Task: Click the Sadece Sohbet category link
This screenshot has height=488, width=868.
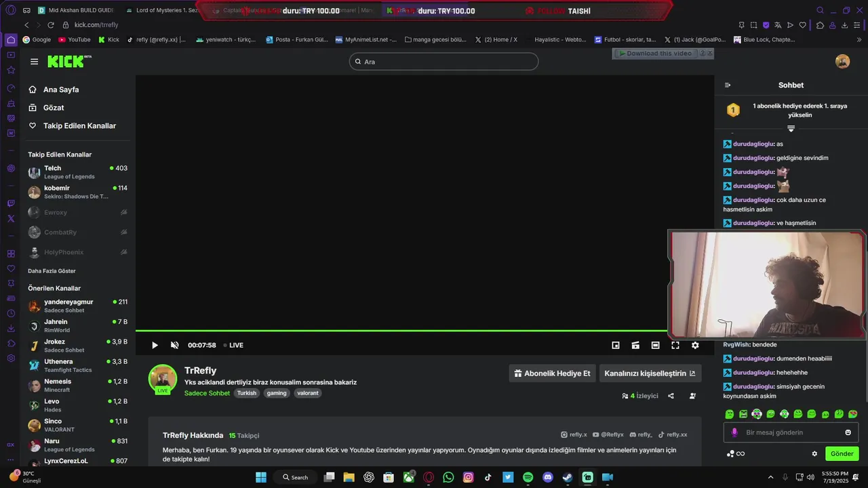Action: click(207, 393)
